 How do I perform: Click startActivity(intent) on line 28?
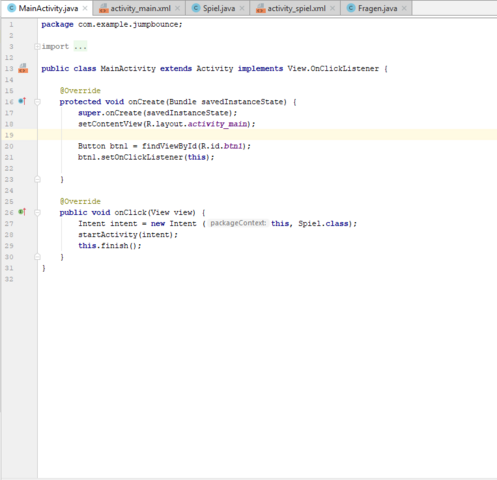pyautogui.click(x=126, y=235)
